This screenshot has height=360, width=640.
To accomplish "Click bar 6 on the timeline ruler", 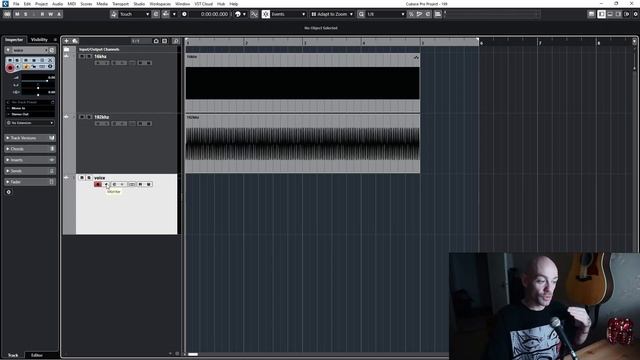I will click(x=482, y=42).
